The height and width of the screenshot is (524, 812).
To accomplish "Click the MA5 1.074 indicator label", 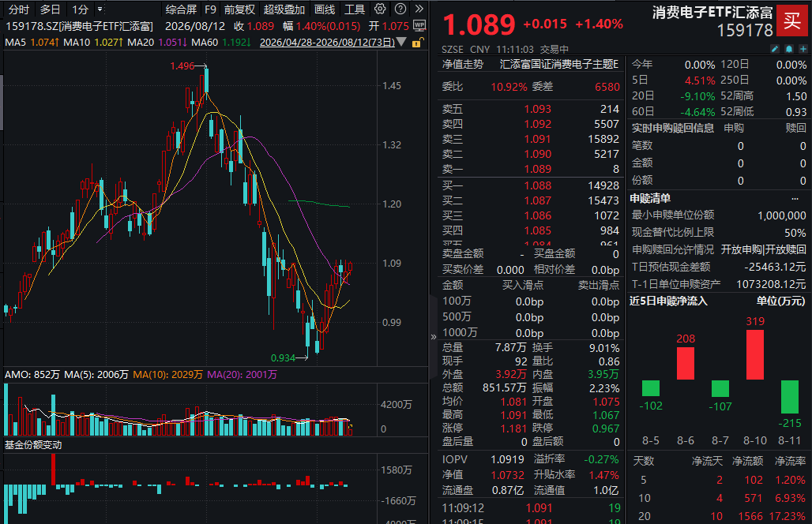I will click(x=32, y=42).
